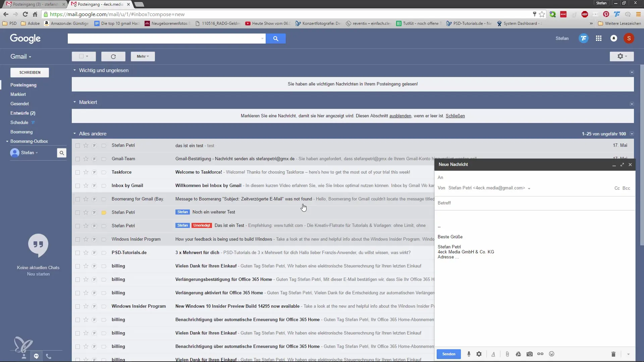
Task: Open the Taskforce icon in Google header
Action: tap(584, 38)
